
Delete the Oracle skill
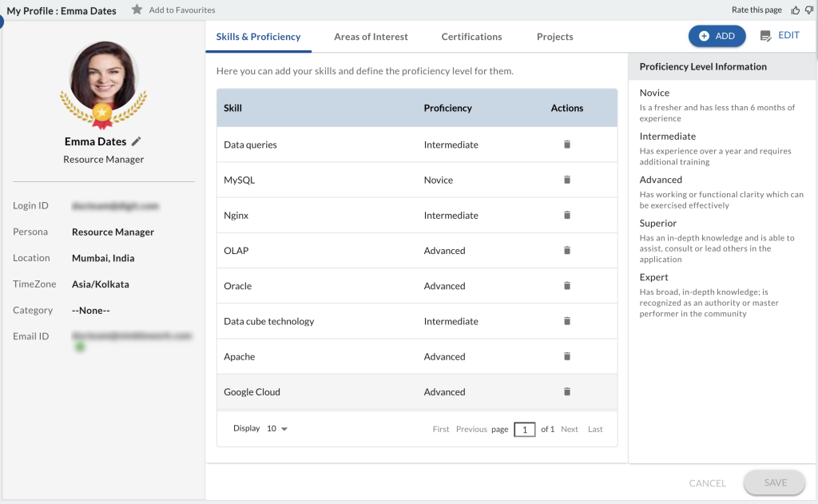point(566,285)
